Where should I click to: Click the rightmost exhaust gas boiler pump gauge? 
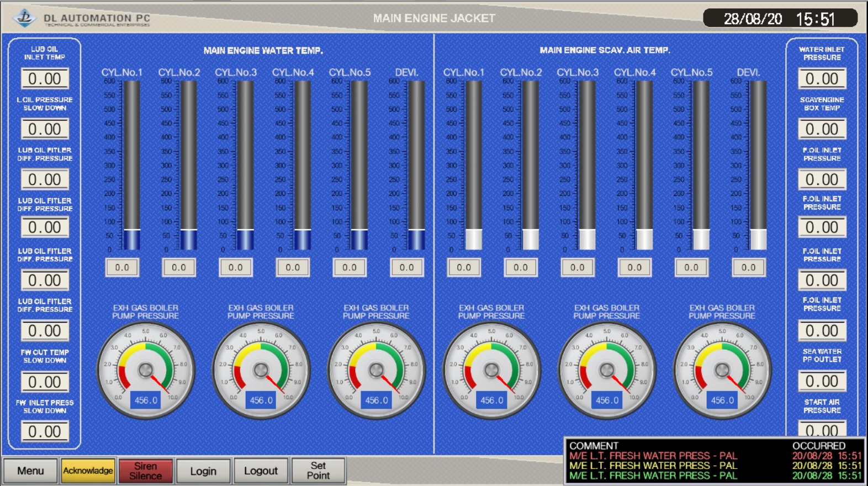pos(722,371)
